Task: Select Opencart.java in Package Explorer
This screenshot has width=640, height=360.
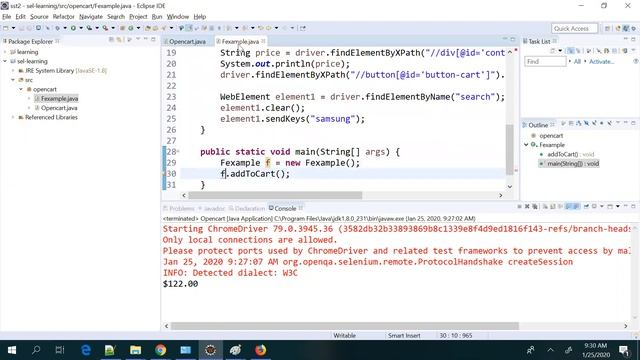Action: pyautogui.click(x=59, y=108)
